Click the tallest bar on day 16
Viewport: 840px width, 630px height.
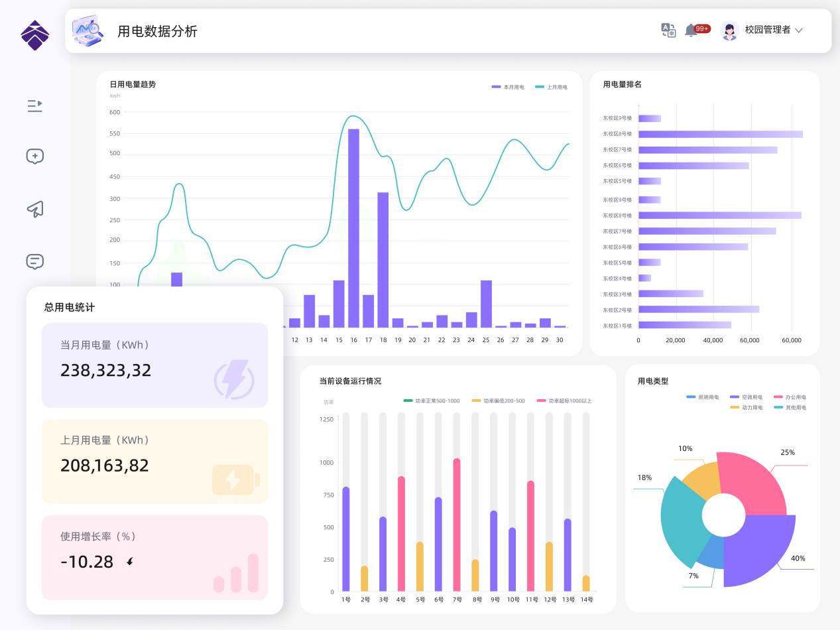(353, 227)
